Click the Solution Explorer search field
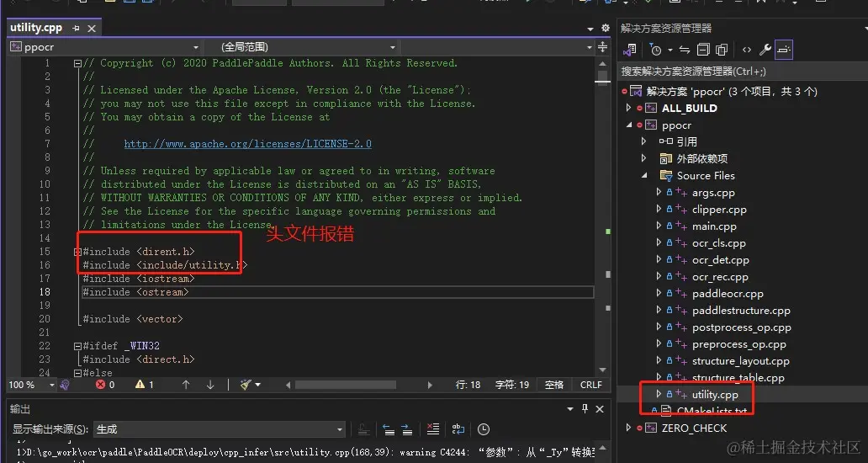 (742, 71)
